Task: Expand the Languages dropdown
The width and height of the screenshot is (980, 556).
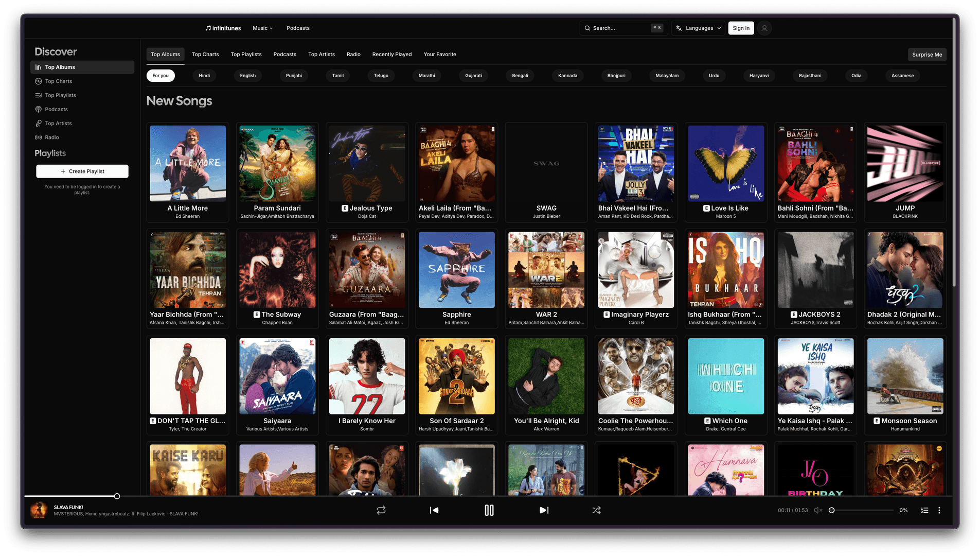Action: tap(699, 28)
